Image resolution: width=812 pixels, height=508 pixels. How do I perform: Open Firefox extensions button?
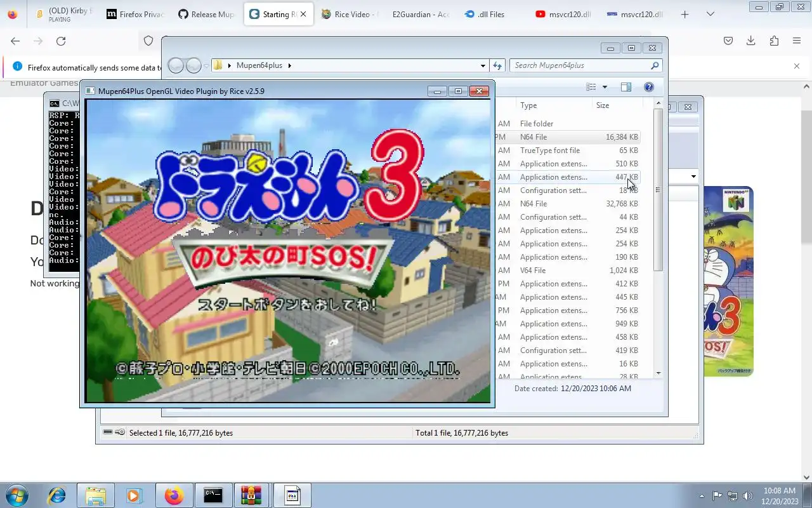click(x=774, y=41)
